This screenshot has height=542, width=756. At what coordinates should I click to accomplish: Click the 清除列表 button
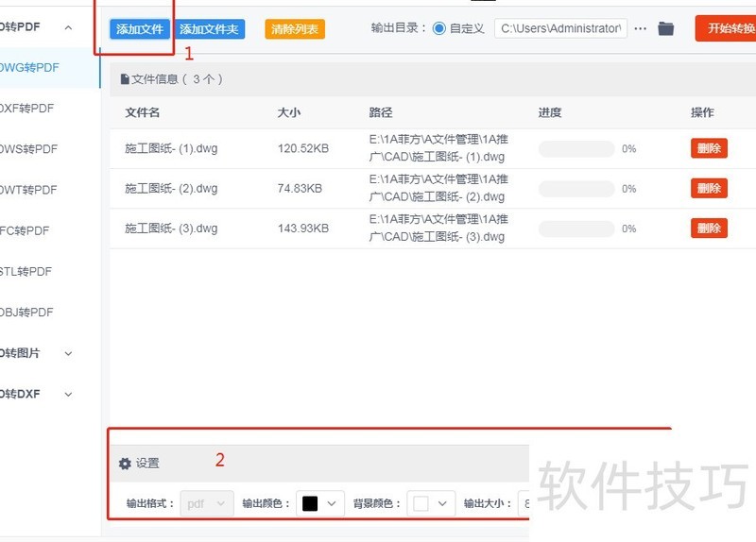pyautogui.click(x=295, y=29)
